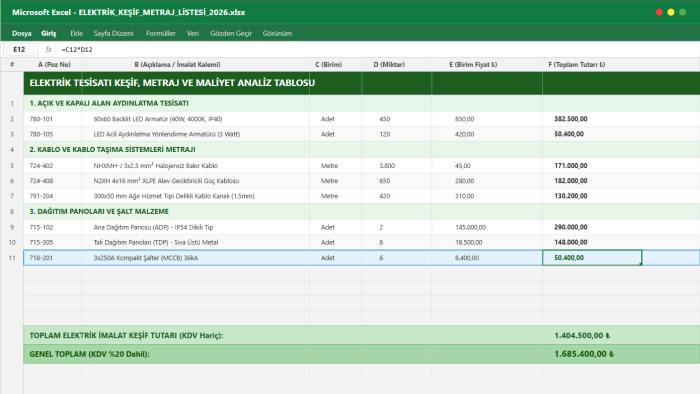Select the 60x60 Backlit LED Armatür cell
Screen dimensions: 700x394
click(x=158, y=119)
